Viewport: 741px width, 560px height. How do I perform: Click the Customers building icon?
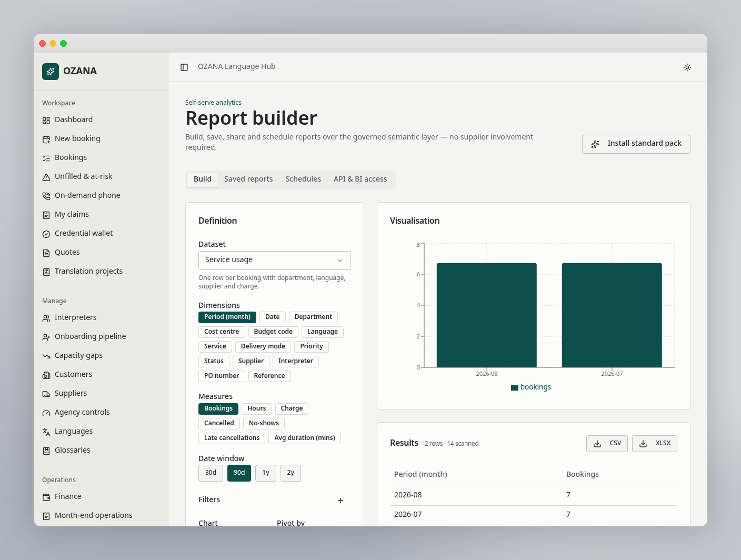coord(46,375)
